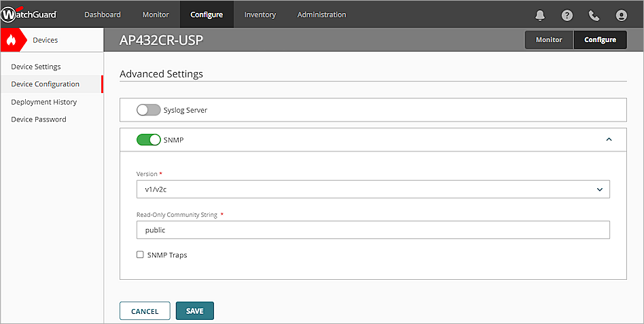Click the AP432CR-USP device title
The image size is (644, 324).
pos(162,40)
